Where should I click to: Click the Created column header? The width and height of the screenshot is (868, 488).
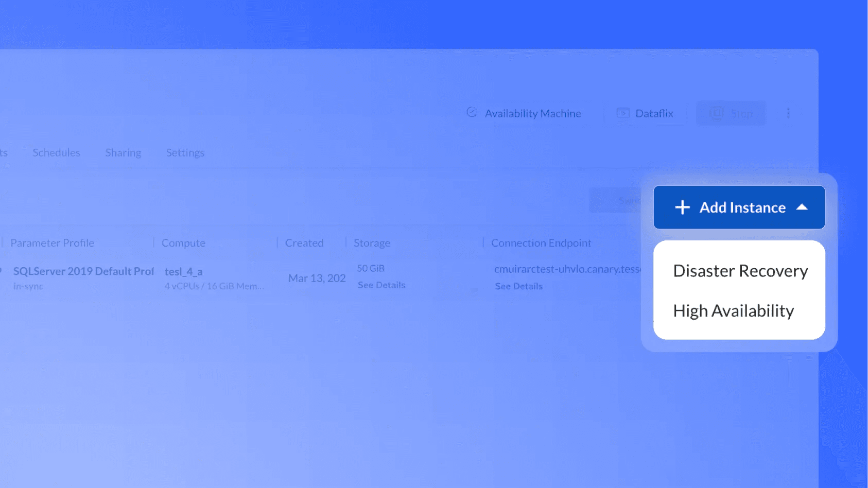click(304, 243)
